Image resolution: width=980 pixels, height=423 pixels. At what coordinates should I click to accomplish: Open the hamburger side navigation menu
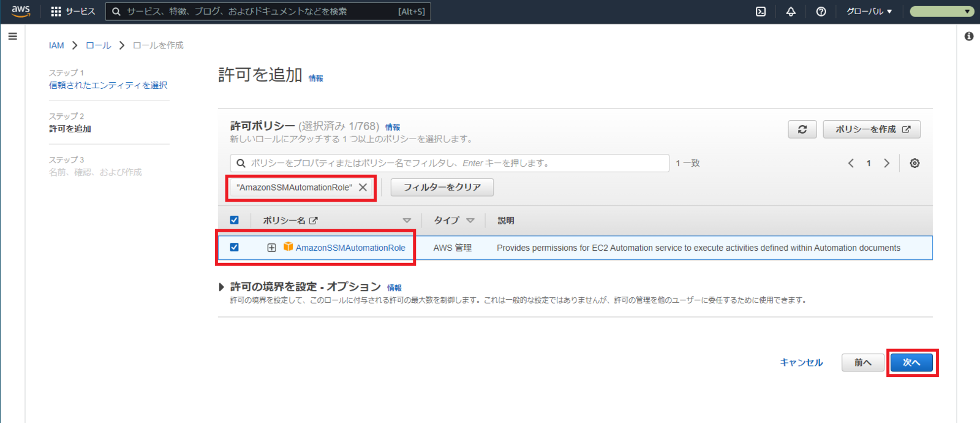click(12, 36)
